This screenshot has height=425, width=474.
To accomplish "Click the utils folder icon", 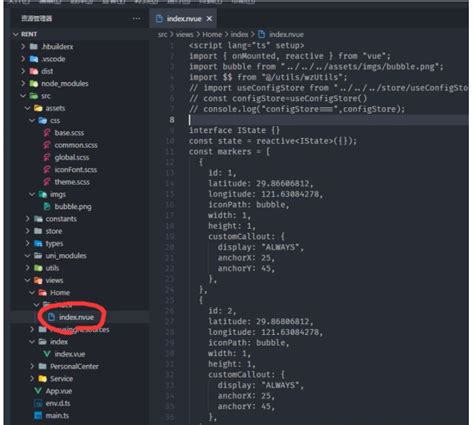I will click(x=38, y=268).
